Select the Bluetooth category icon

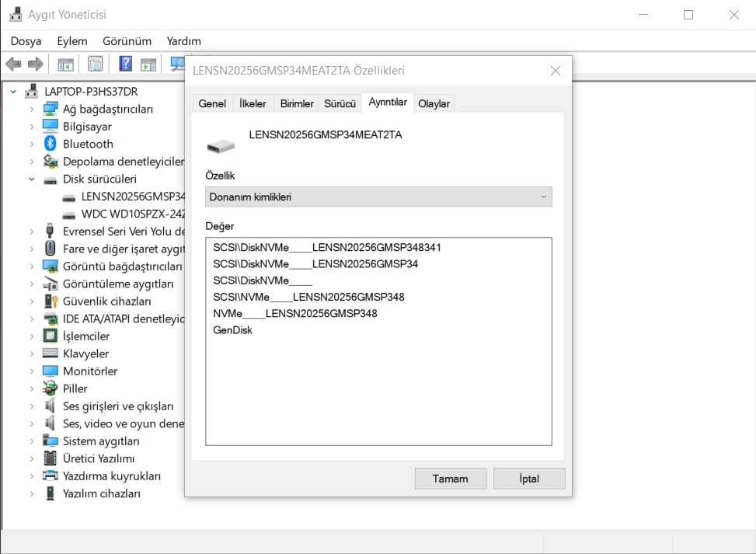(x=51, y=144)
